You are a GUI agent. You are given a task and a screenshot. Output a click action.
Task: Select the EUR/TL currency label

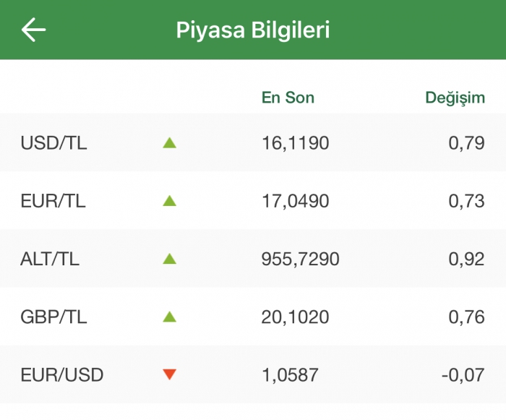coord(53,201)
